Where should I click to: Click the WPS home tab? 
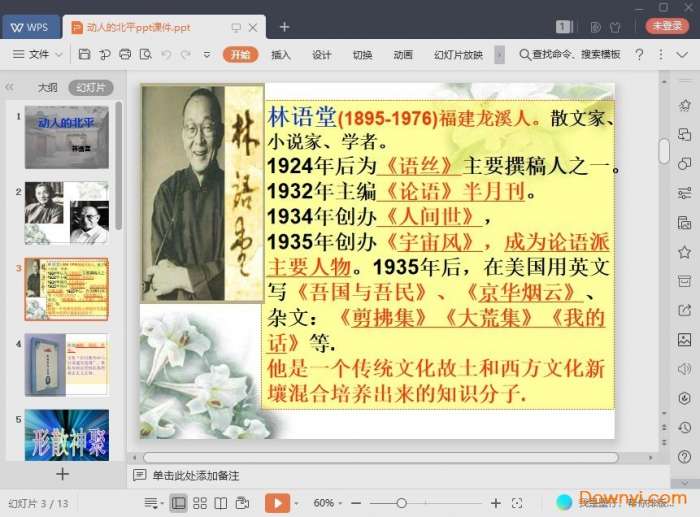coord(30,27)
